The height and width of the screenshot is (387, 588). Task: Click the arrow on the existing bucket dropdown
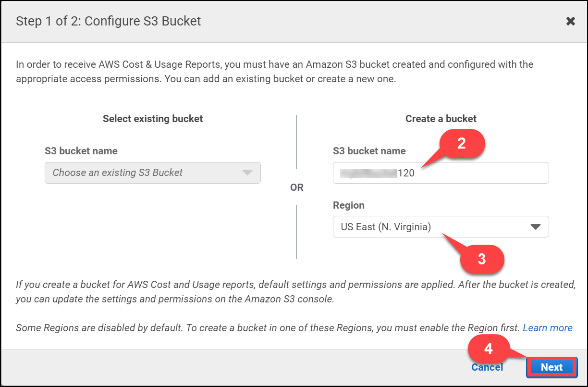pos(247,173)
